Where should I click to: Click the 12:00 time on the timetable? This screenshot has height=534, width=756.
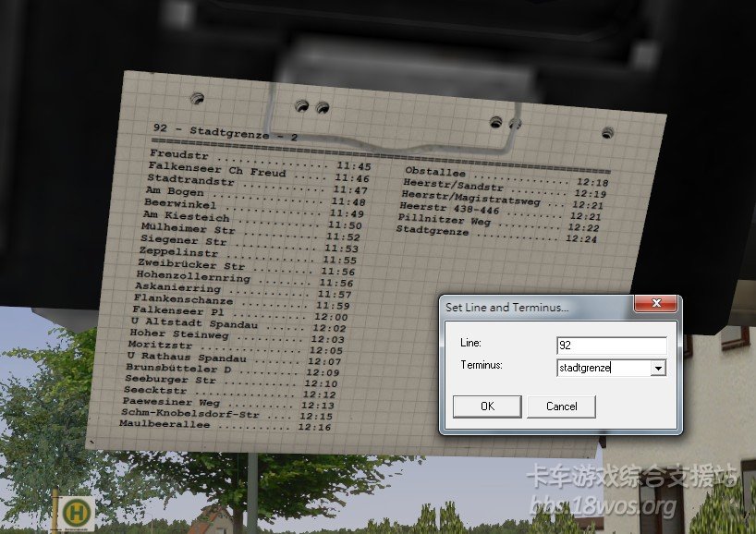point(331,317)
